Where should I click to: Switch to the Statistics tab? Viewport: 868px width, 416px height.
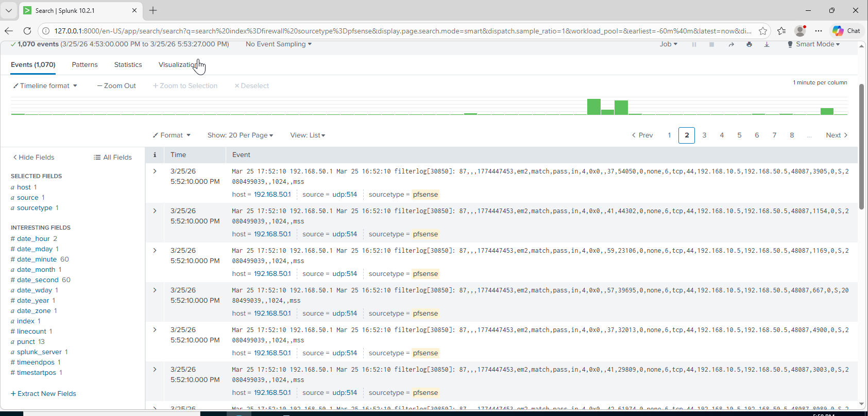pos(128,65)
